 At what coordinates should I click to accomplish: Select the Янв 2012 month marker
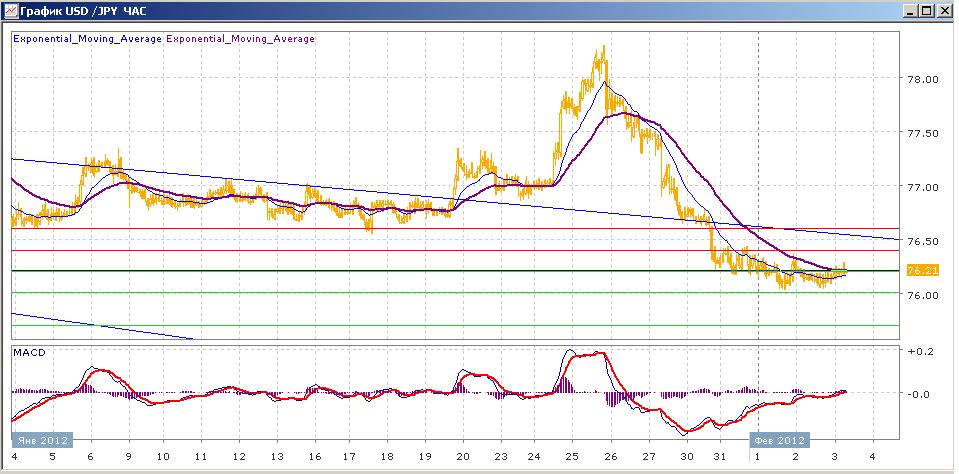coord(42,440)
